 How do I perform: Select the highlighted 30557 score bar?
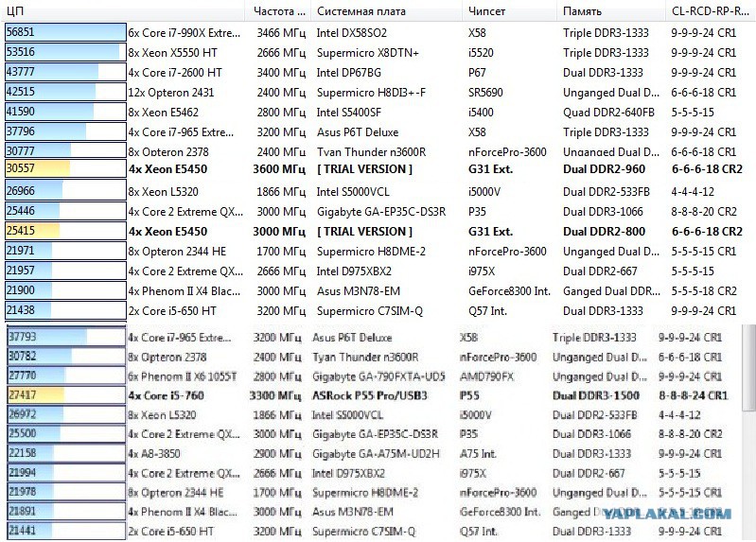pyautogui.click(x=65, y=168)
